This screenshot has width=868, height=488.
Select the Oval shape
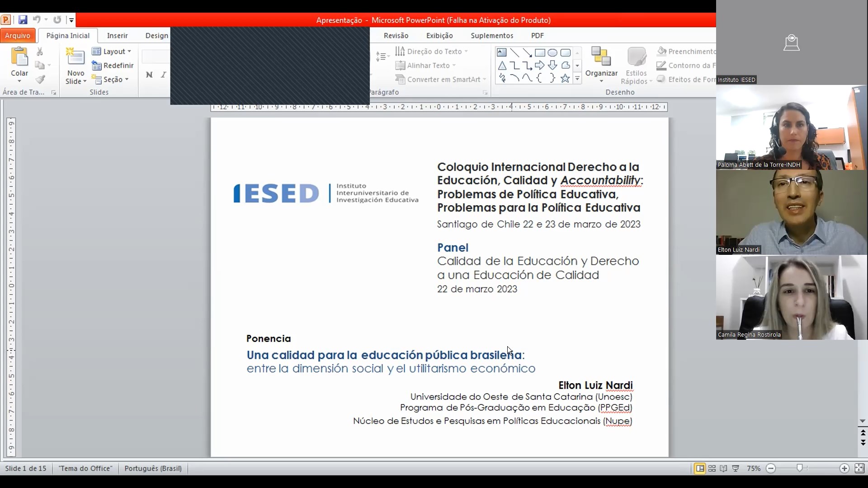click(x=552, y=52)
